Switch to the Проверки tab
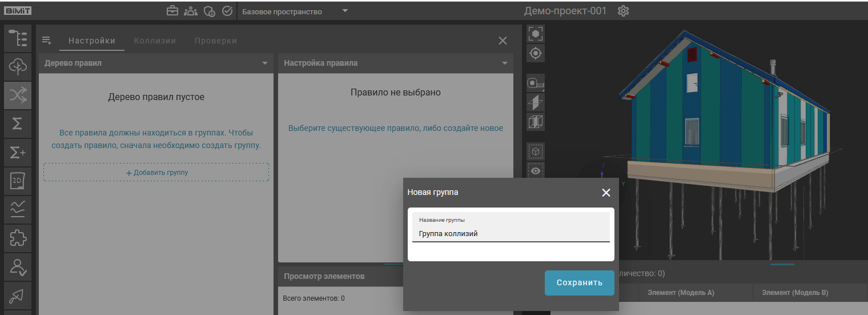868x315 pixels. tap(215, 41)
